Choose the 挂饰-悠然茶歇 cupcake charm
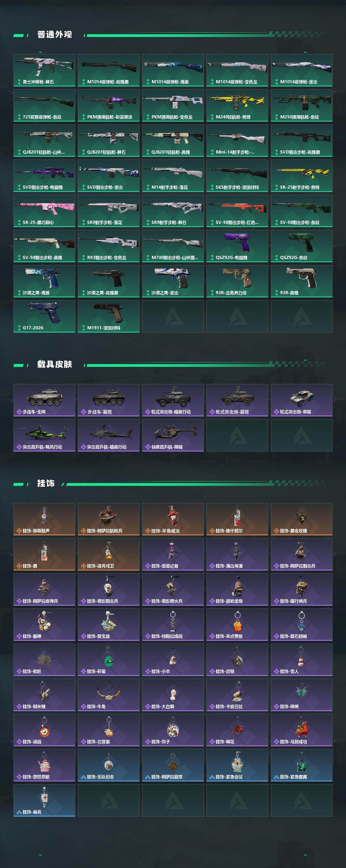 coord(44,765)
